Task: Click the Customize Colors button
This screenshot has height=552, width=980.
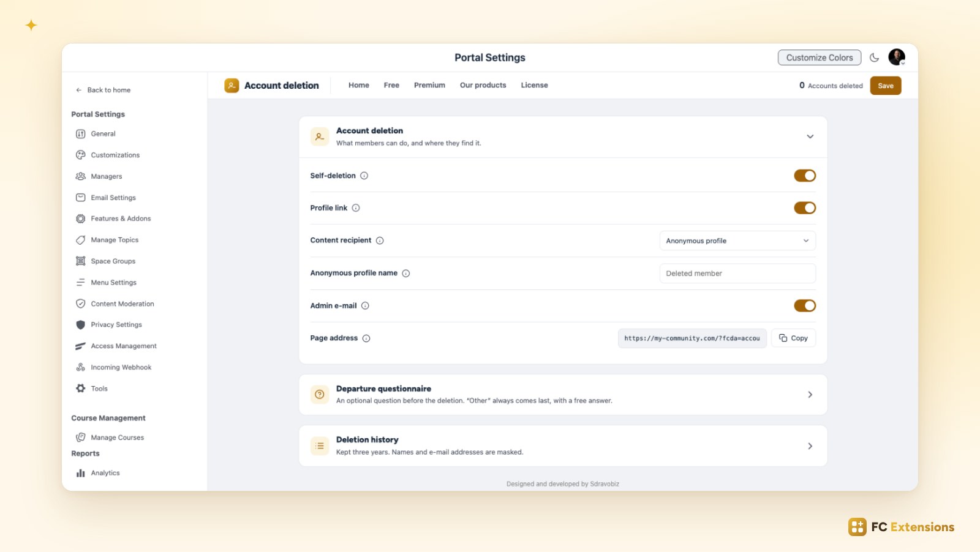Action: click(820, 58)
